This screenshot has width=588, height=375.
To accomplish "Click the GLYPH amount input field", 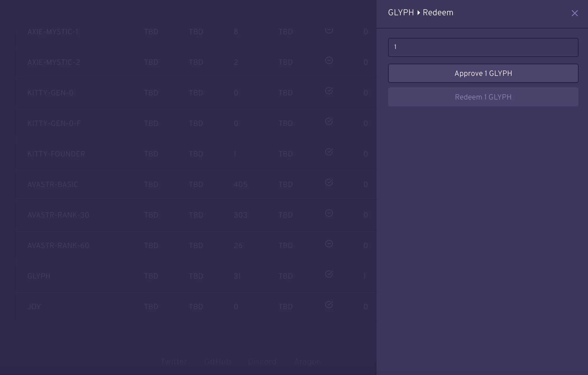I will pos(483,47).
